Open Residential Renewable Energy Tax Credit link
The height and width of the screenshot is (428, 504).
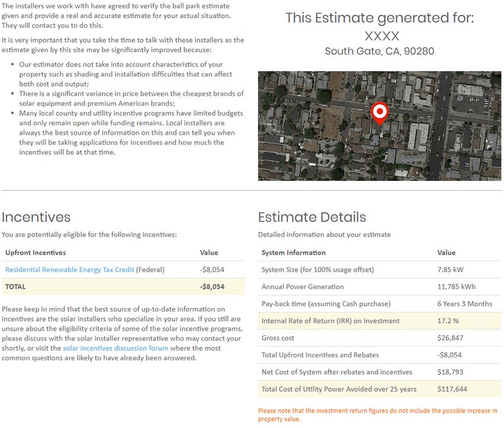(x=69, y=270)
